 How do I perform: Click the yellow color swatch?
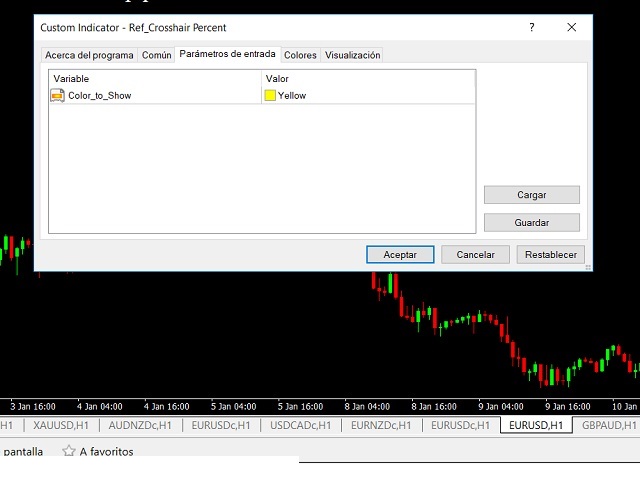[270, 96]
